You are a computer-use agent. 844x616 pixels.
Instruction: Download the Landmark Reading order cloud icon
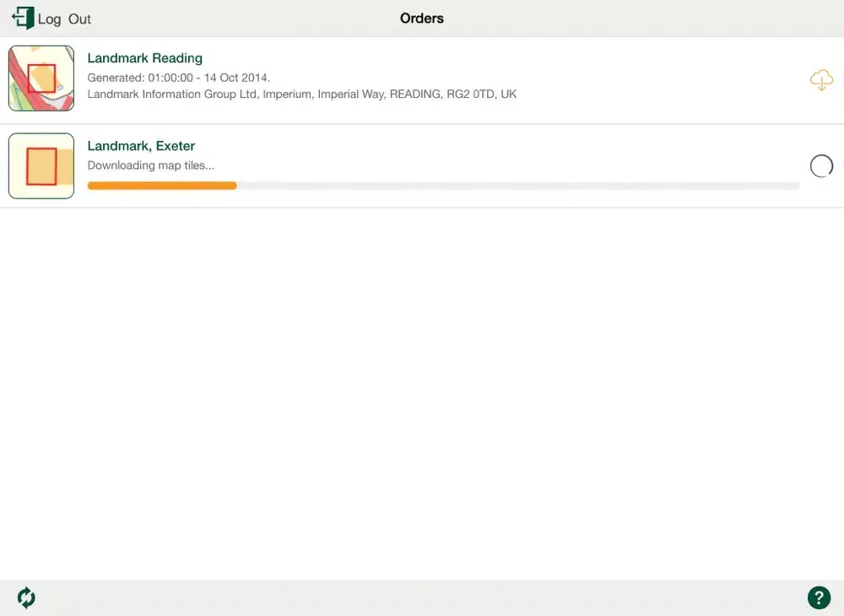point(821,79)
